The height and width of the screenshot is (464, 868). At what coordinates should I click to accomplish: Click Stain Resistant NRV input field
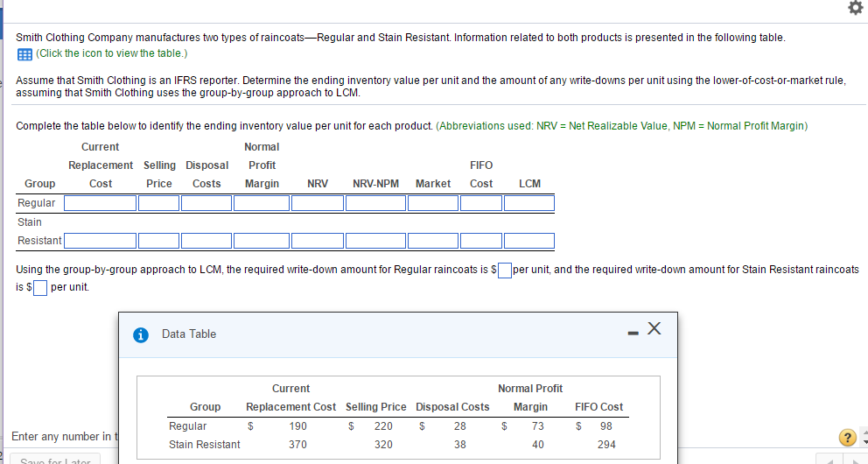(318, 240)
